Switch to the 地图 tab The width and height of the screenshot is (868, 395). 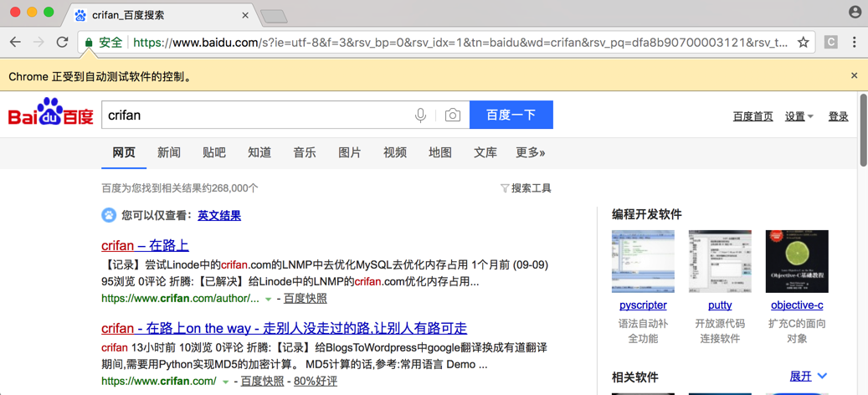(x=440, y=152)
